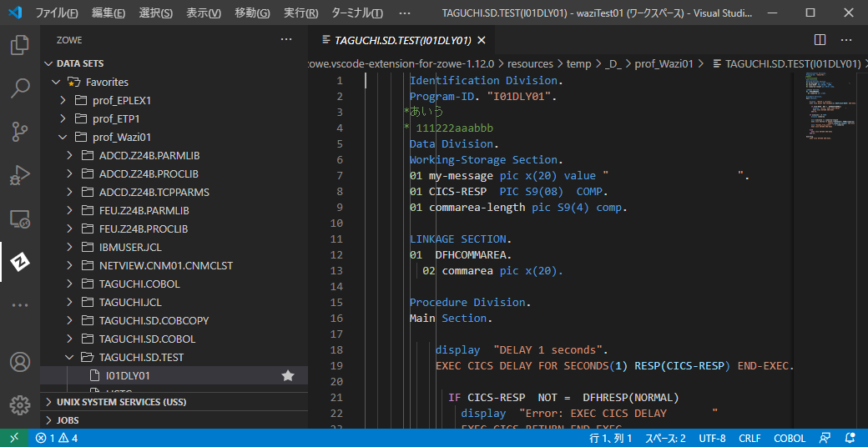The height and width of the screenshot is (447, 868).
Task: Click prof_Wazi01 breadcrumb segment
Action: pos(664,63)
